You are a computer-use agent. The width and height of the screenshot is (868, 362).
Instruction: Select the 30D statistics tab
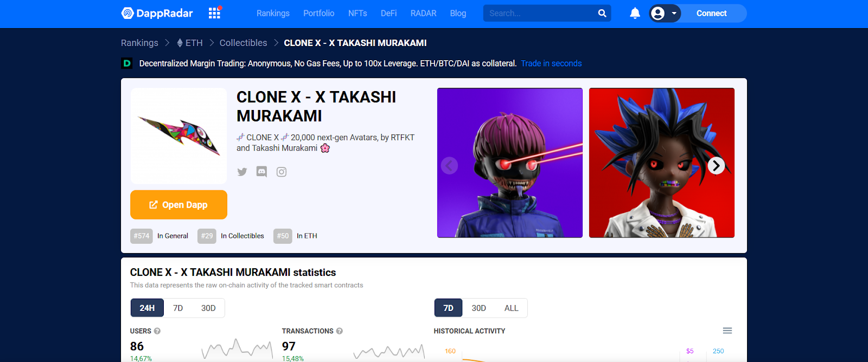coord(208,308)
